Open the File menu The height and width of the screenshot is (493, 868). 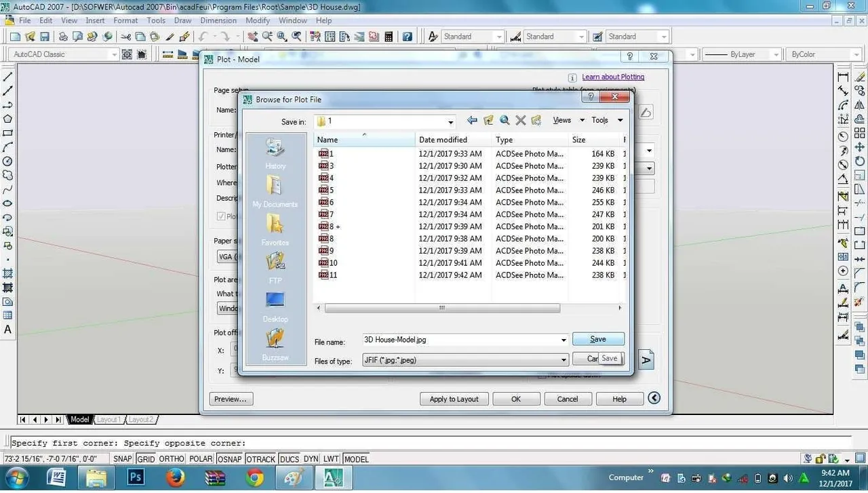tap(24, 20)
